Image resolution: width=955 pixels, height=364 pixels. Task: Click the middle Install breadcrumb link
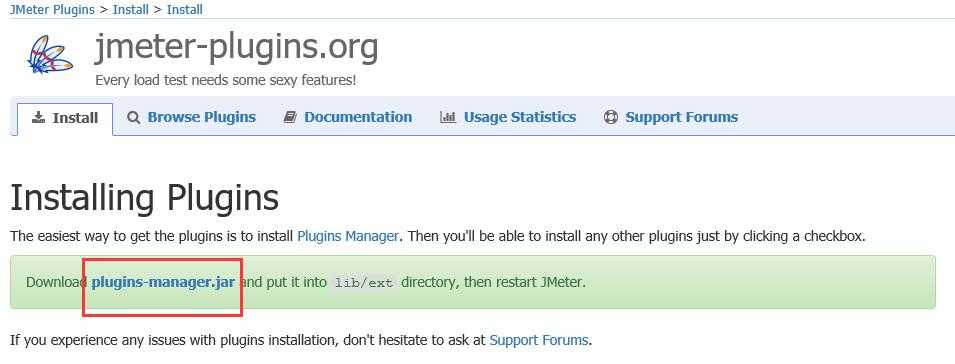130,10
